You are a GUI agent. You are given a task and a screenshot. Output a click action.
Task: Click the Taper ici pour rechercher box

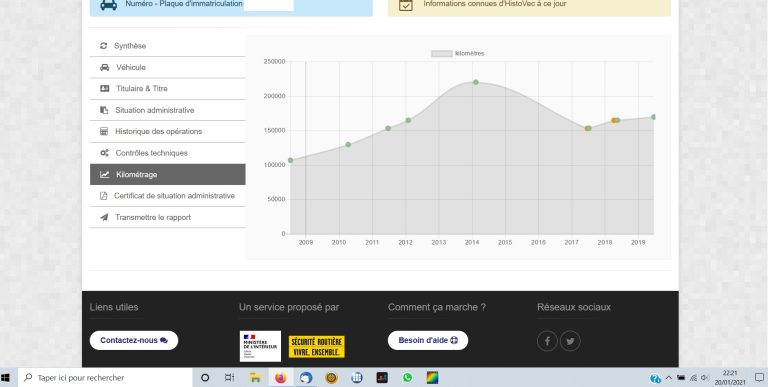(105, 378)
